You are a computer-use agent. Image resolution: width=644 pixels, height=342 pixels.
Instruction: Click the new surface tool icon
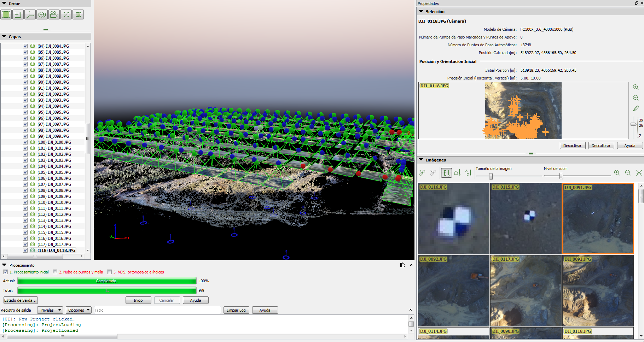pos(78,14)
